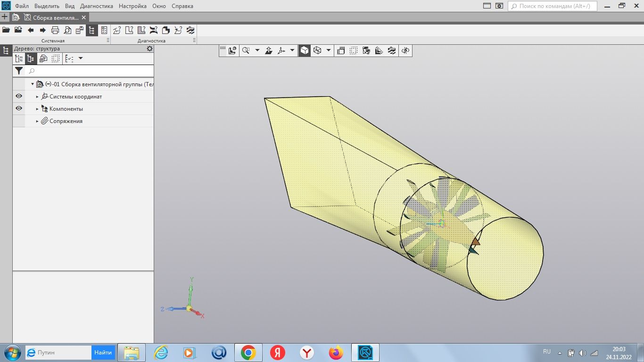Screen dimensions: 644x362
Task: Click the Найти search button
Action: [103, 353]
